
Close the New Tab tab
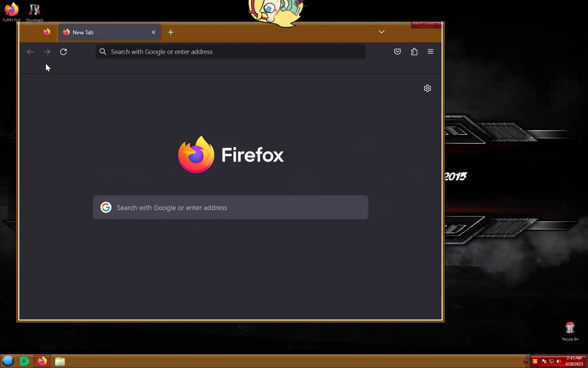(153, 33)
